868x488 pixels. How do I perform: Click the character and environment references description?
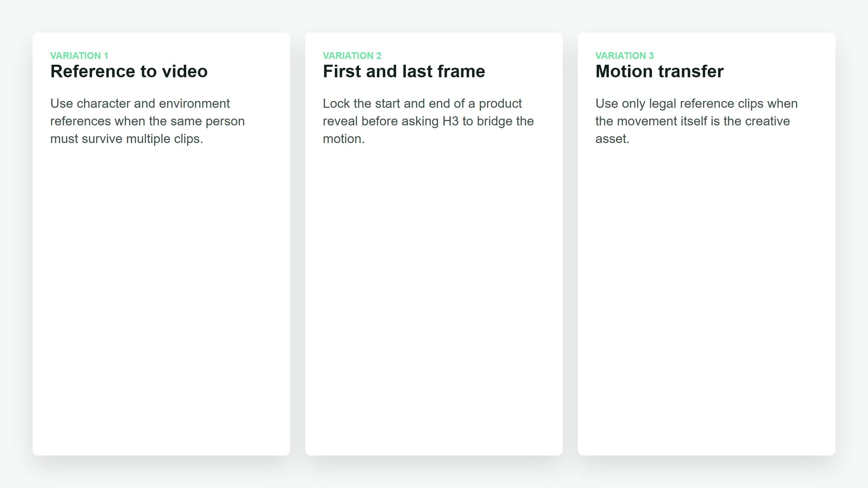pyautogui.click(x=147, y=121)
